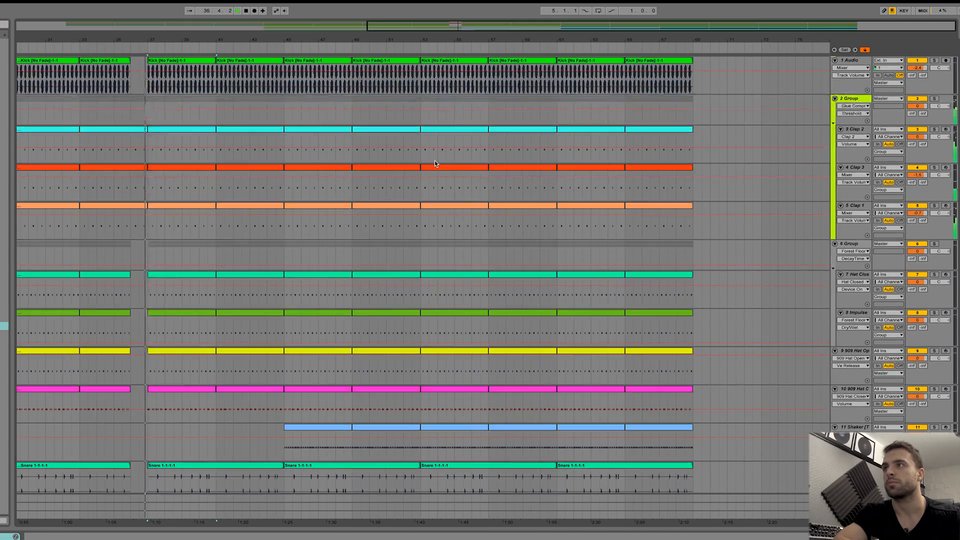960x540 pixels.
Task: Toggle track activator 4 on Clap 3
Action: coord(917,167)
